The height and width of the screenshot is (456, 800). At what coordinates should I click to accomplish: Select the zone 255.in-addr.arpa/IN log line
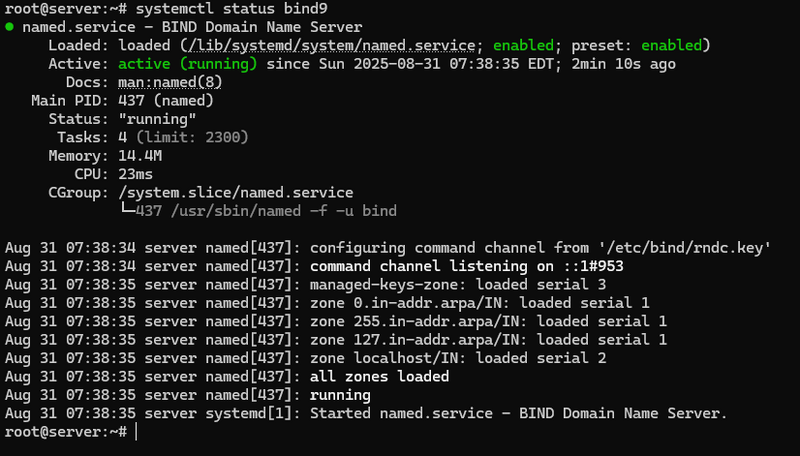[480, 321]
